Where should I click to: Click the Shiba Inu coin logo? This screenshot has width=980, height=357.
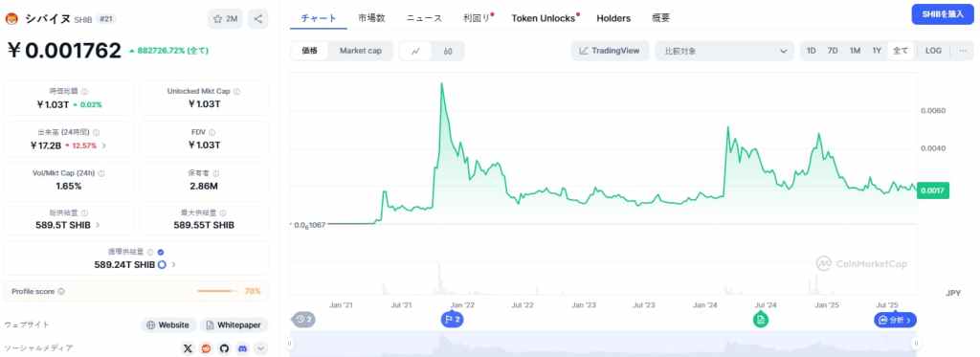(11, 19)
